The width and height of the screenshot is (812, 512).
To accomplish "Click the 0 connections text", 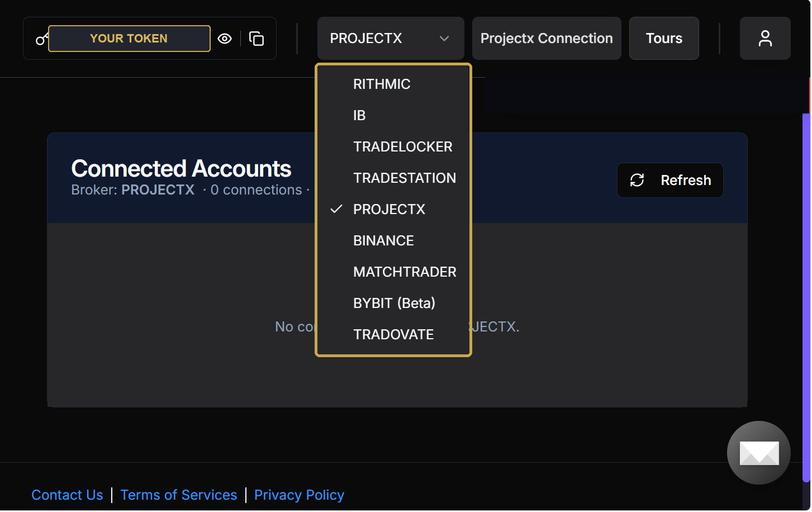I will tap(256, 190).
